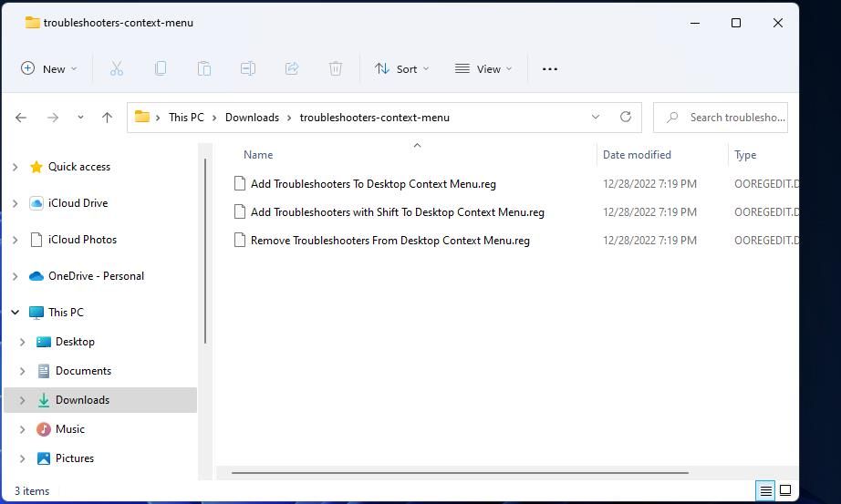Collapse the This PC tree node
The width and height of the screenshot is (841, 504).
tap(15, 312)
